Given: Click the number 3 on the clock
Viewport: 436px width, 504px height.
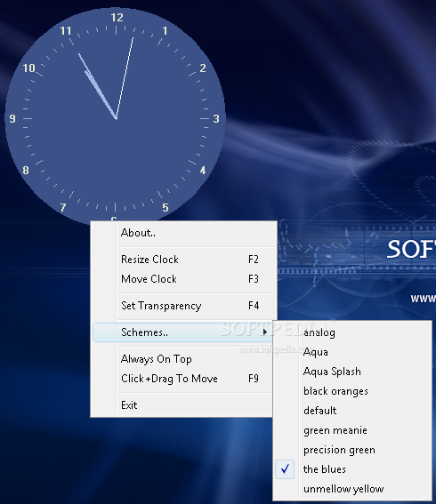Looking at the screenshot, I should pyautogui.click(x=216, y=118).
